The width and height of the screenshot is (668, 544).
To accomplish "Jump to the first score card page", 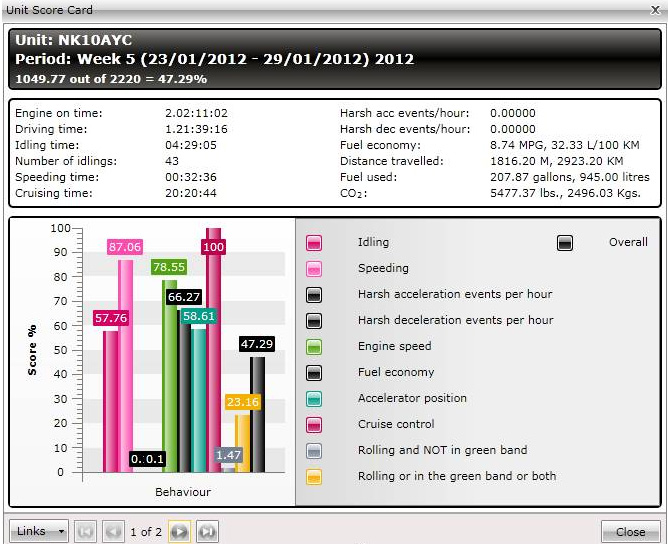I will click(86, 532).
